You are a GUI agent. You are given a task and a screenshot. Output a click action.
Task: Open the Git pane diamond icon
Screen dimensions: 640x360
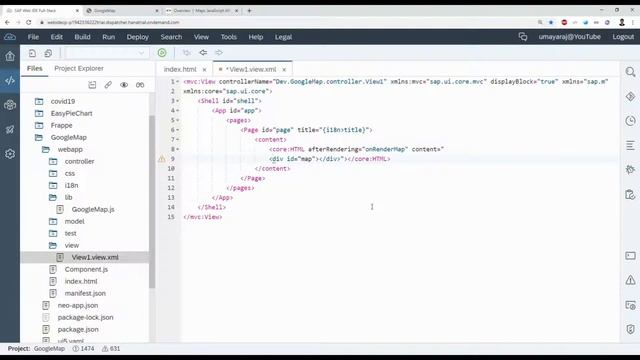click(630, 96)
